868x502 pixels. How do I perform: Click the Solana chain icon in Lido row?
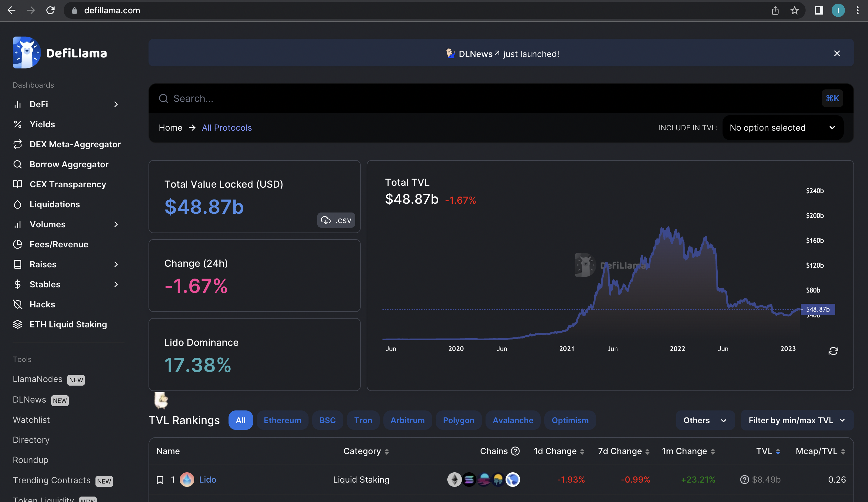point(469,480)
